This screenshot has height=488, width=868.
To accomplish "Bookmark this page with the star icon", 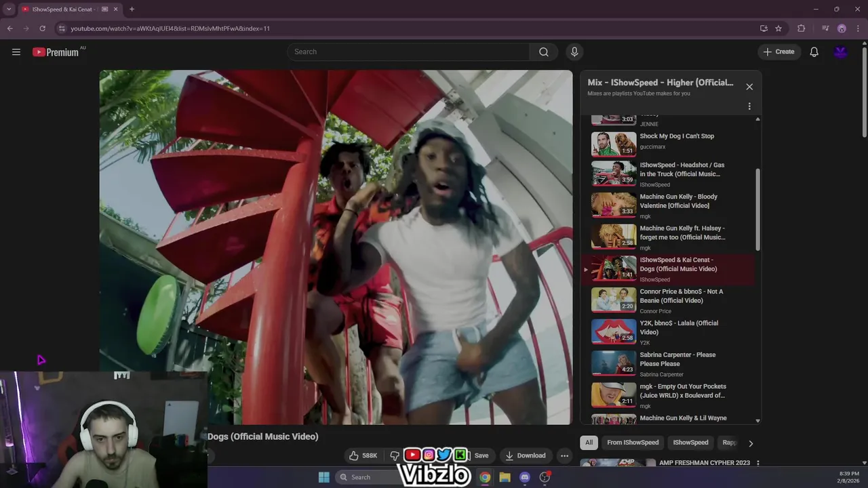I will pos(778,28).
